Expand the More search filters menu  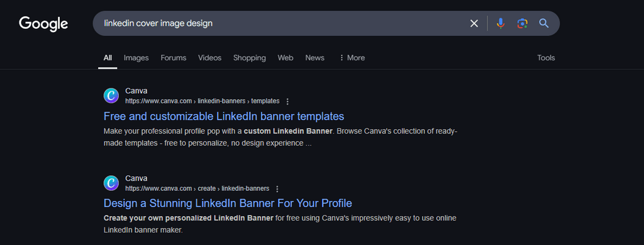352,58
